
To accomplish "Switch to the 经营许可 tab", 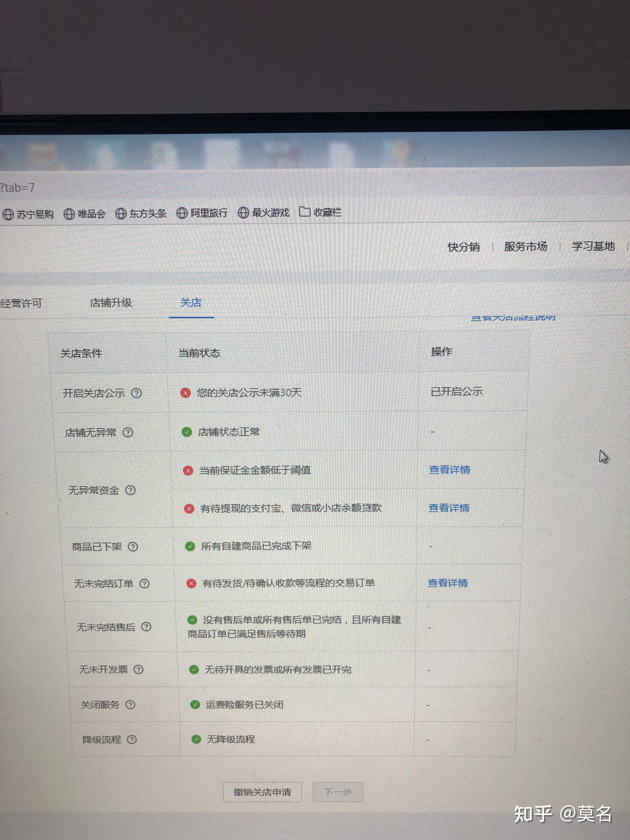I will (x=21, y=303).
